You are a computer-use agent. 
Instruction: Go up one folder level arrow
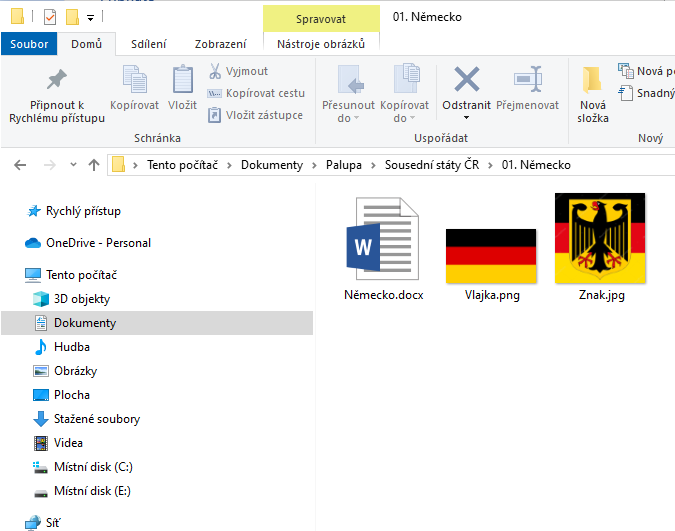(94, 165)
